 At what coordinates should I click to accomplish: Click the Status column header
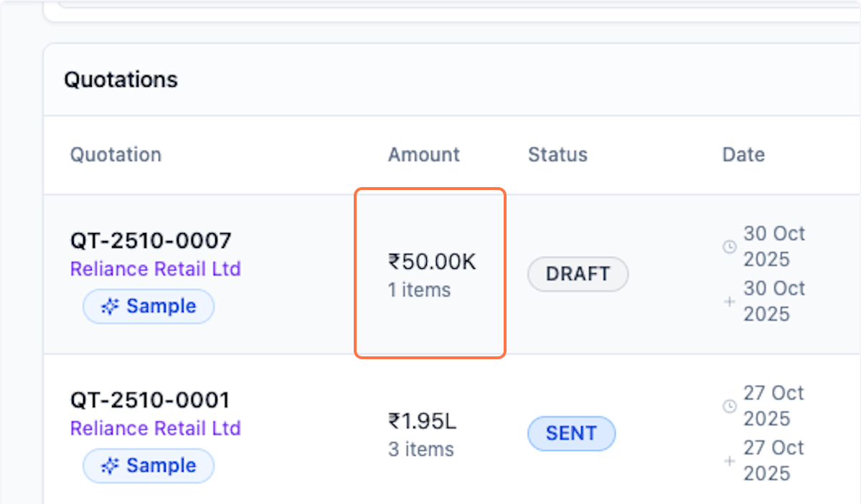(557, 154)
